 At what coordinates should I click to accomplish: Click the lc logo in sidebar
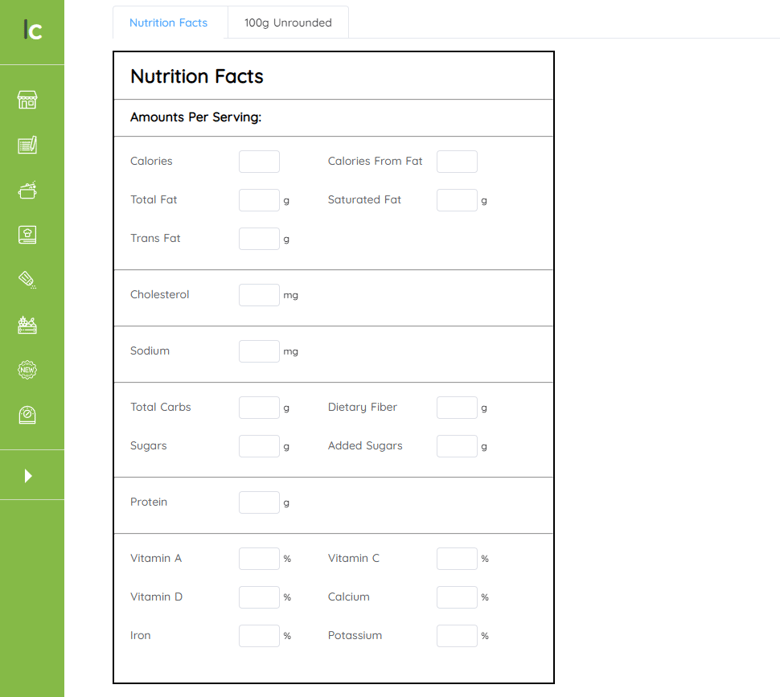(32, 30)
